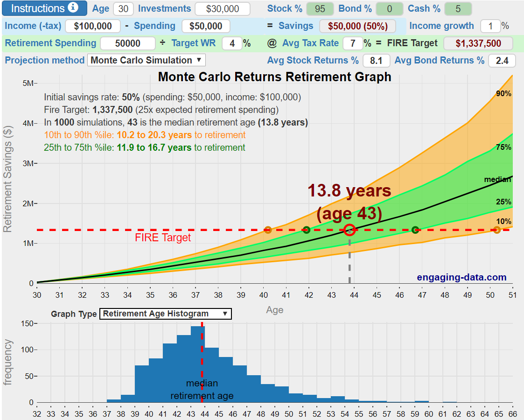The width and height of the screenshot is (524, 420).
Task: Select the Stock % field showing 95
Action: [x=320, y=9]
